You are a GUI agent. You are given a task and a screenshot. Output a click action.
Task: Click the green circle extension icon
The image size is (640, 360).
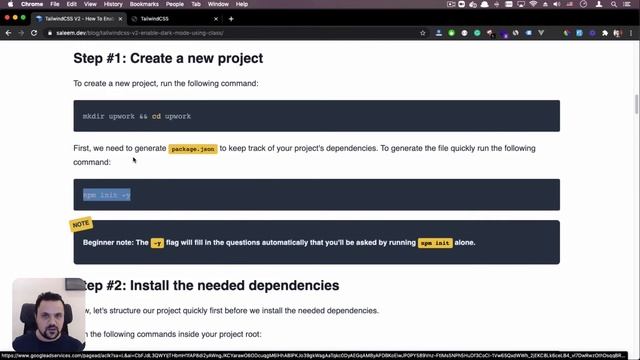click(x=451, y=33)
